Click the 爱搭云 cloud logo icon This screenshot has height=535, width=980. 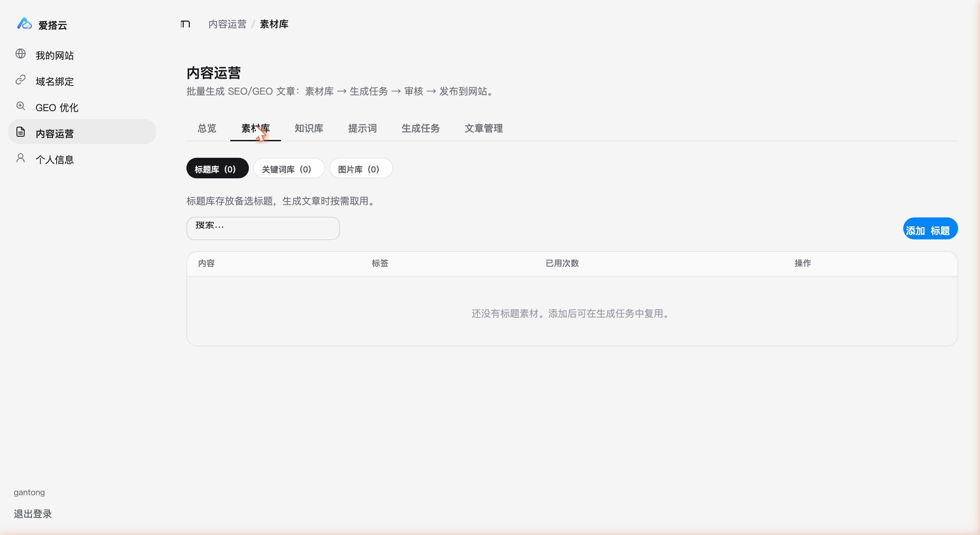[24, 24]
